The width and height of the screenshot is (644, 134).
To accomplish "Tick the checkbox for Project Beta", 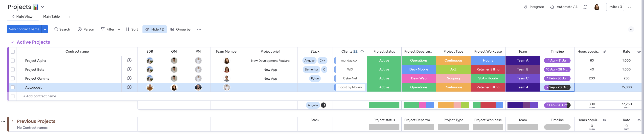I will pos(13,69).
